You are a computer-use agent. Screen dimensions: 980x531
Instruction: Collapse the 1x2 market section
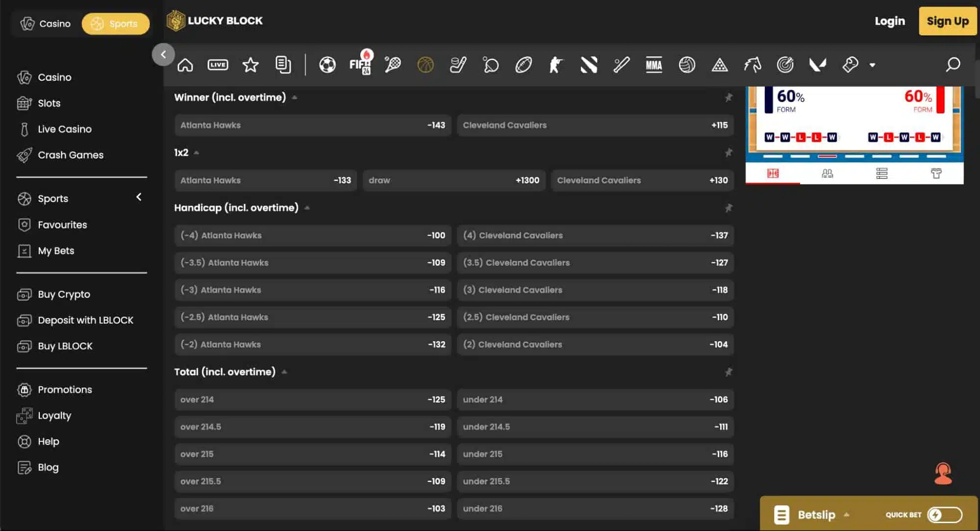[197, 152]
